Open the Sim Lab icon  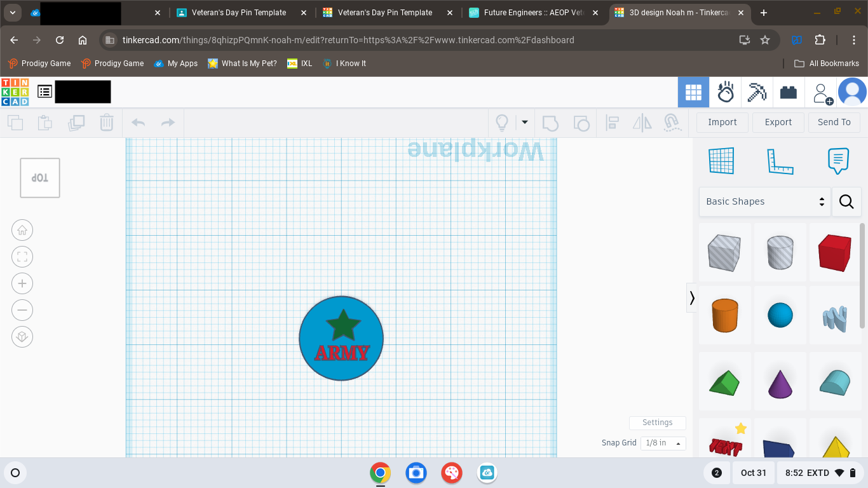726,93
